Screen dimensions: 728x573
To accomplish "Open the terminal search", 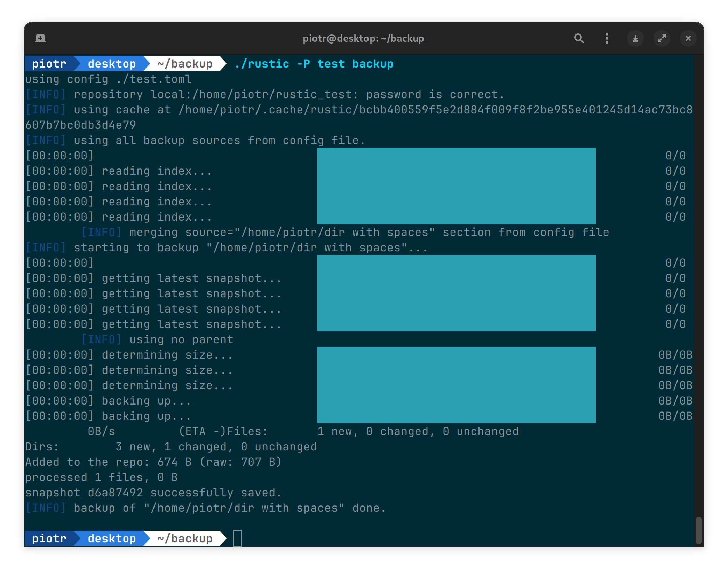I will pyautogui.click(x=579, y=38).
